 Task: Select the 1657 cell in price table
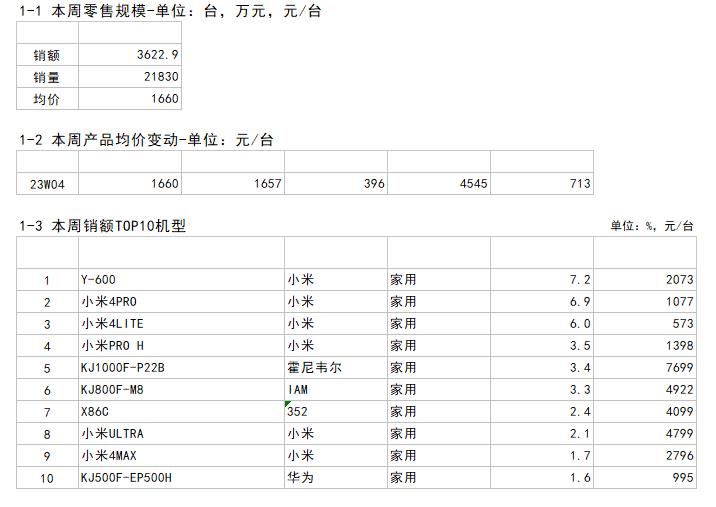233,184
